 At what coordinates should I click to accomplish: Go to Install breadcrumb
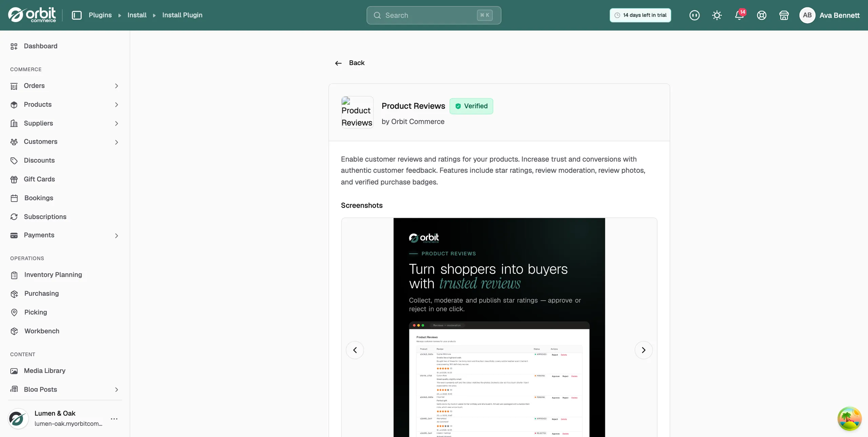click(x=137, y=15)
